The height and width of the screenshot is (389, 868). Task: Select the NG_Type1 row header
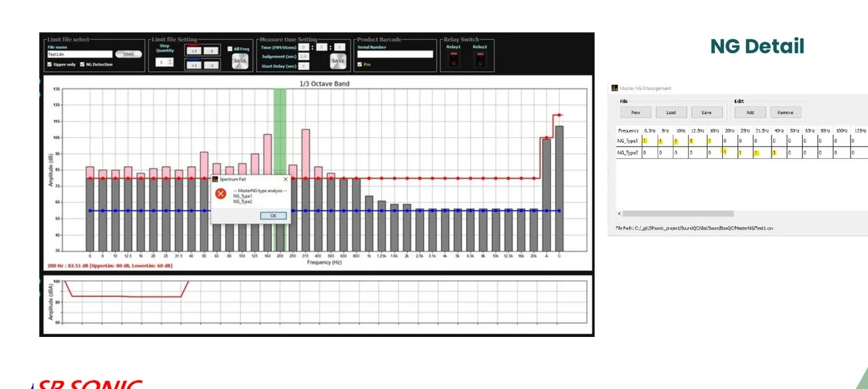[628, 141]
